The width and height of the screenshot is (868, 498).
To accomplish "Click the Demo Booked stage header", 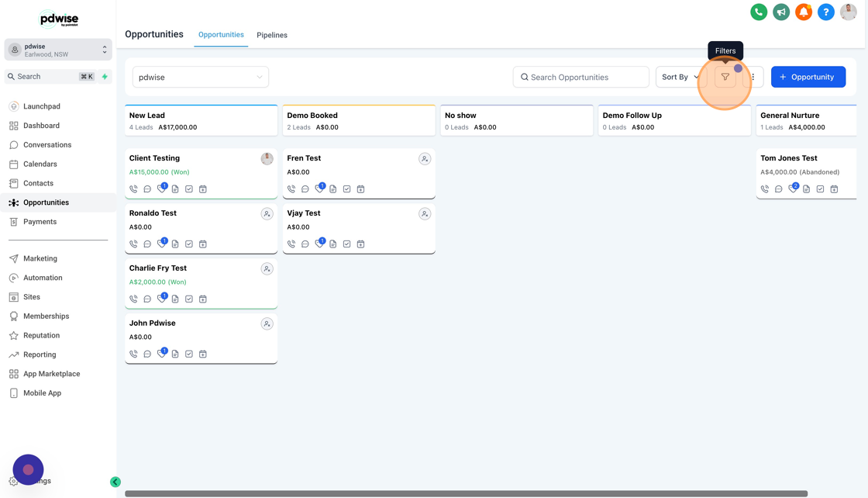I will 359,120.
